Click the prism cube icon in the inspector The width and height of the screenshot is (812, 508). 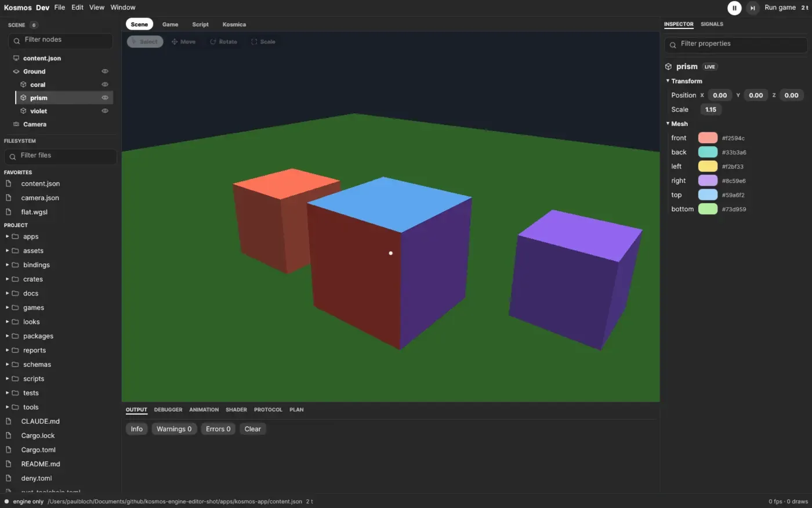[668, 67]
